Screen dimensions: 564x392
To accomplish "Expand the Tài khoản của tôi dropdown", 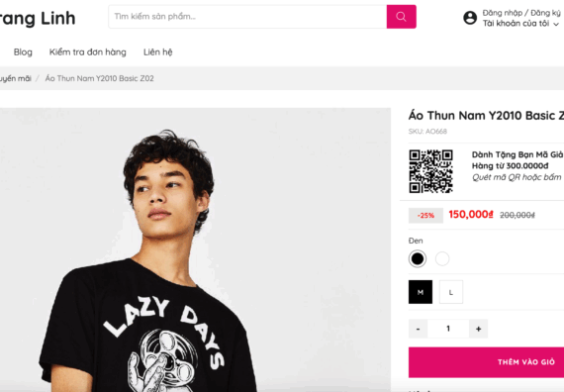I will click(520, 24).
